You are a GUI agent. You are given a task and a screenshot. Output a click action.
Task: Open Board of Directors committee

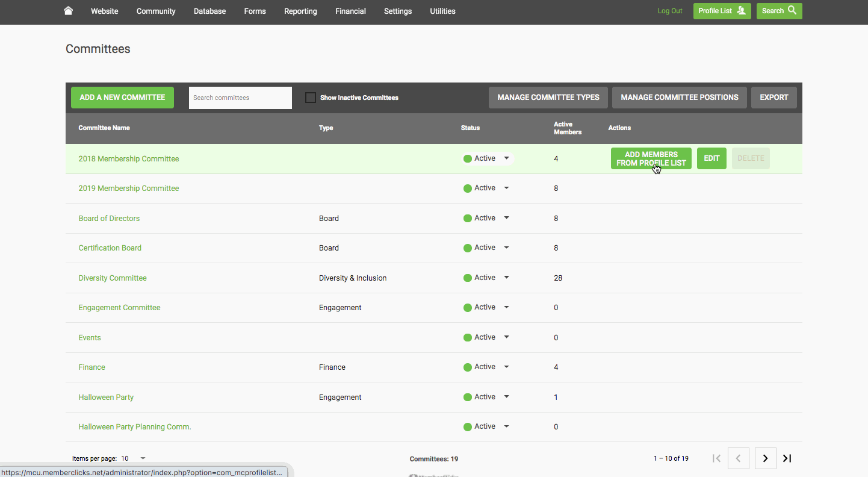pyautogui.click(x=109, y=219)
